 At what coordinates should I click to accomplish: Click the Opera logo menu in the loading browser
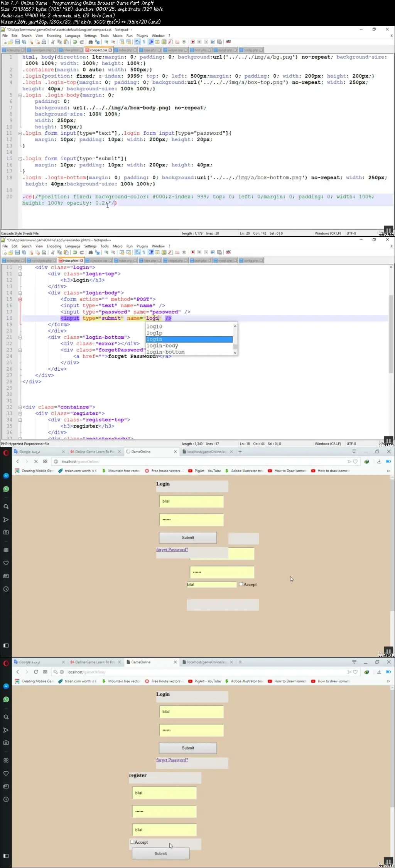tap(6, 453)
